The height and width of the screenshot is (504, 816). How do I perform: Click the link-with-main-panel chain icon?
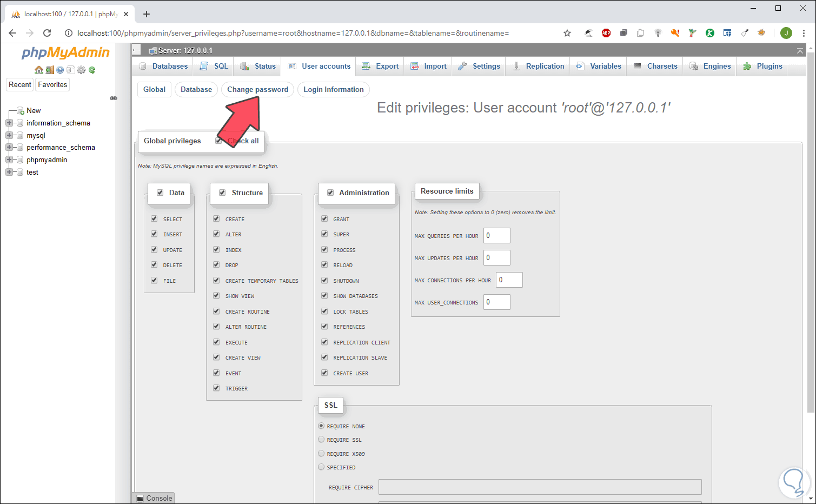point(114,98)
